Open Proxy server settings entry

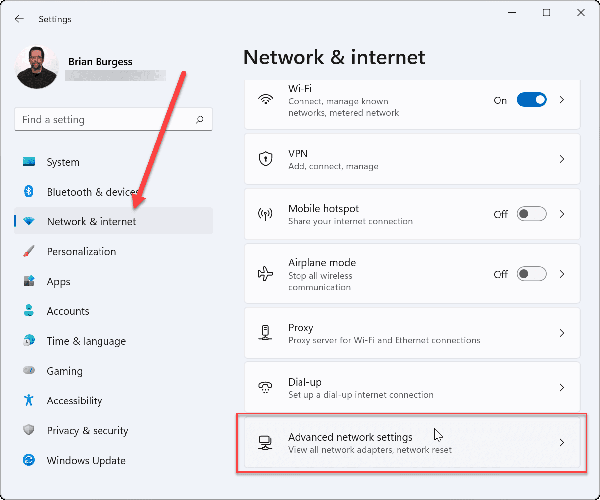pos(412,333)
